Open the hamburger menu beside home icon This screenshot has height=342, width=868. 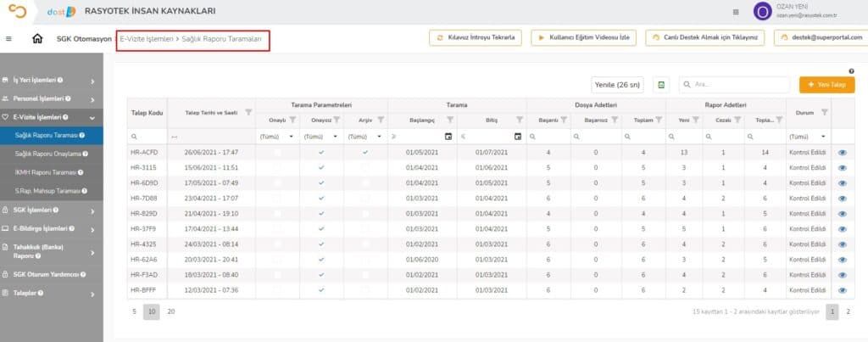8,38
